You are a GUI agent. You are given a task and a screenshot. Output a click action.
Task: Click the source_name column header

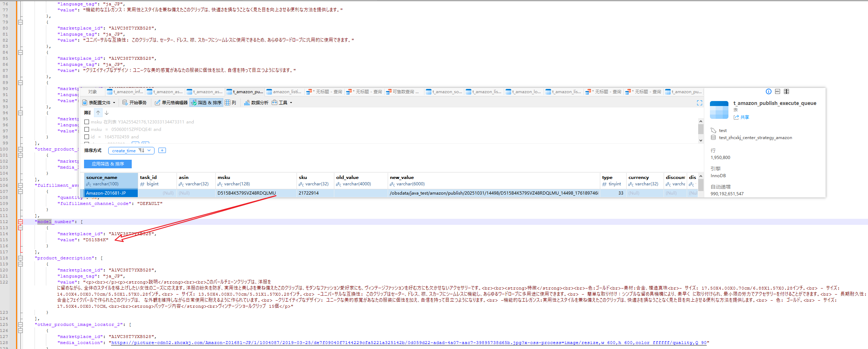[x=111, y=180]
